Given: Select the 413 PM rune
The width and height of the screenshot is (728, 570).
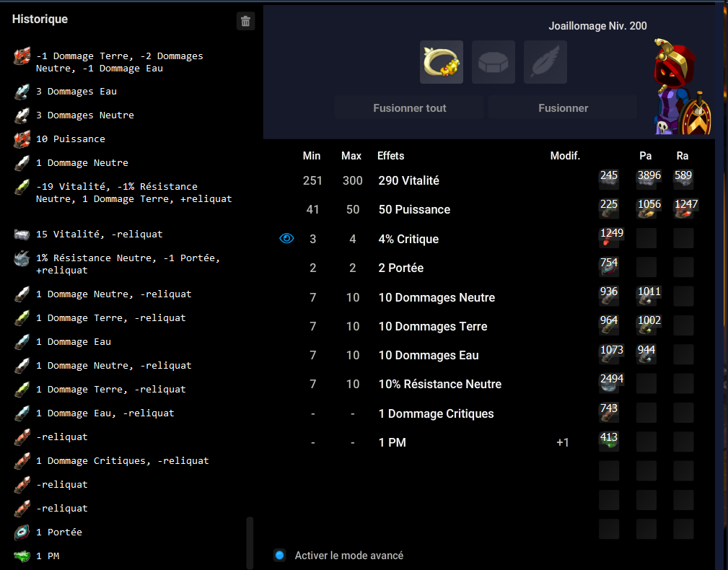Looking at the screenshot, I should (x=609, y=442).
